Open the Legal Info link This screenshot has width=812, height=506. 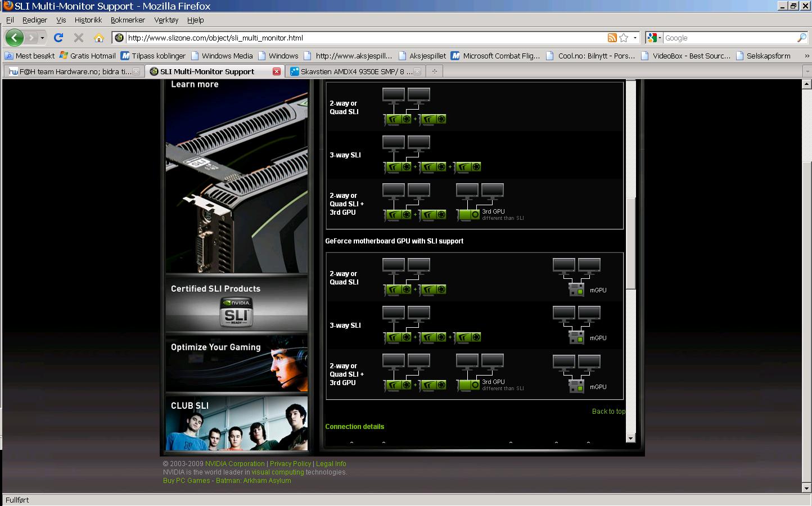coord(331,464)
